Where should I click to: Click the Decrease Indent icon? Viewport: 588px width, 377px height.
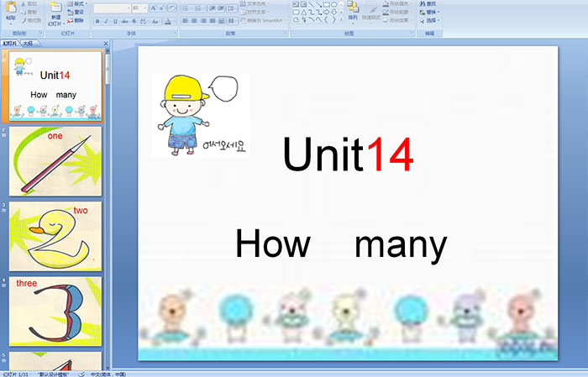tap(213, 8)
